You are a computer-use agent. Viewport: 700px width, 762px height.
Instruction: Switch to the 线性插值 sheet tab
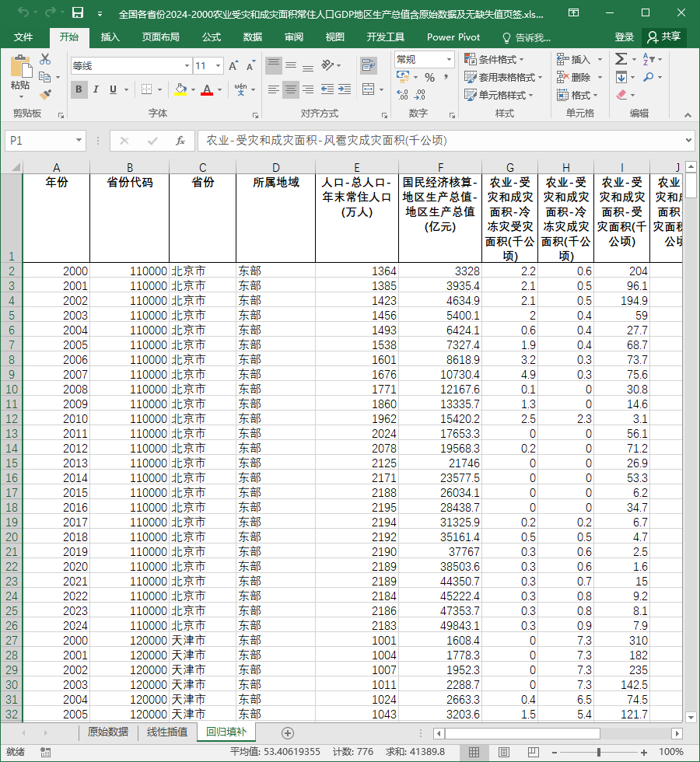[167, 732]
